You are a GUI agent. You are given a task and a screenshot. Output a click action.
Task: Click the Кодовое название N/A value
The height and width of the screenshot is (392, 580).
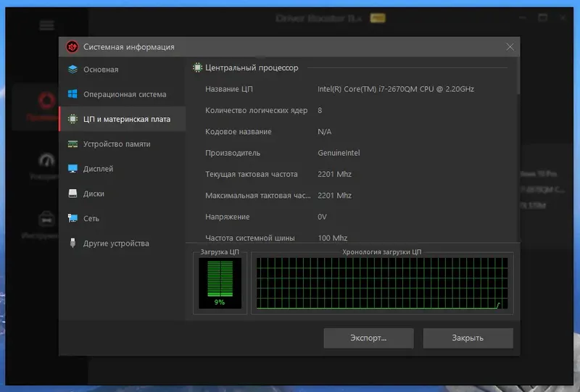pyautogui.click(x=324, y=132)
